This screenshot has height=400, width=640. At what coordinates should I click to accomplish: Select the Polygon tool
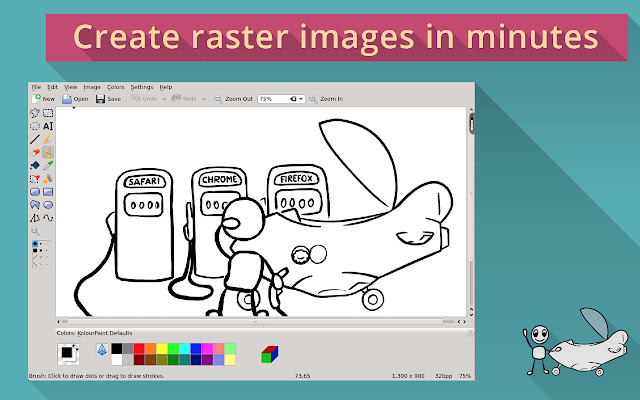click(35, 204)
